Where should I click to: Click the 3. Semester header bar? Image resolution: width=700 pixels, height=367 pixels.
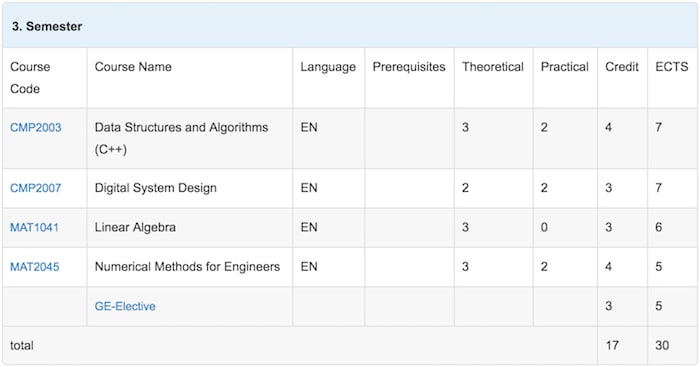pos(350,26)
